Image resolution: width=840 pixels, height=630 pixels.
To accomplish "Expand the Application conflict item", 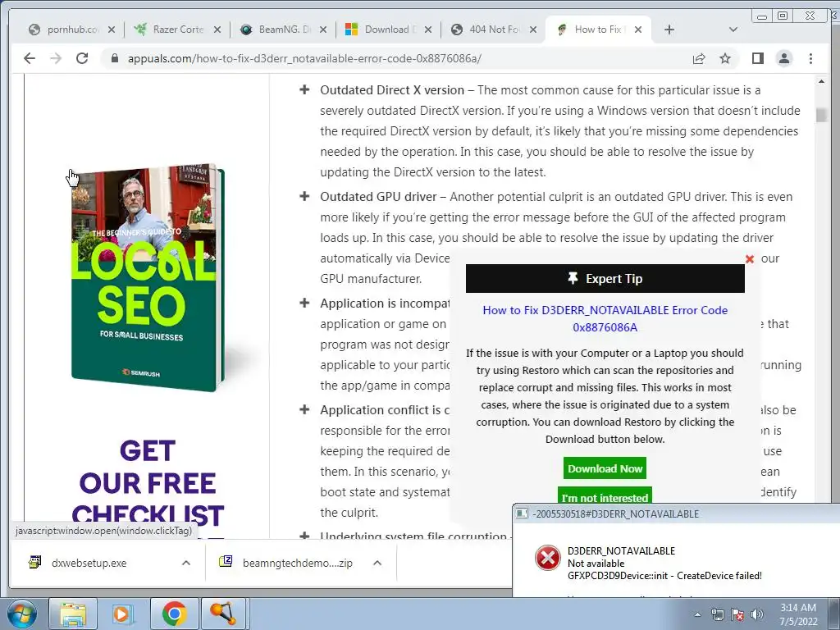I will pos(304,409).
